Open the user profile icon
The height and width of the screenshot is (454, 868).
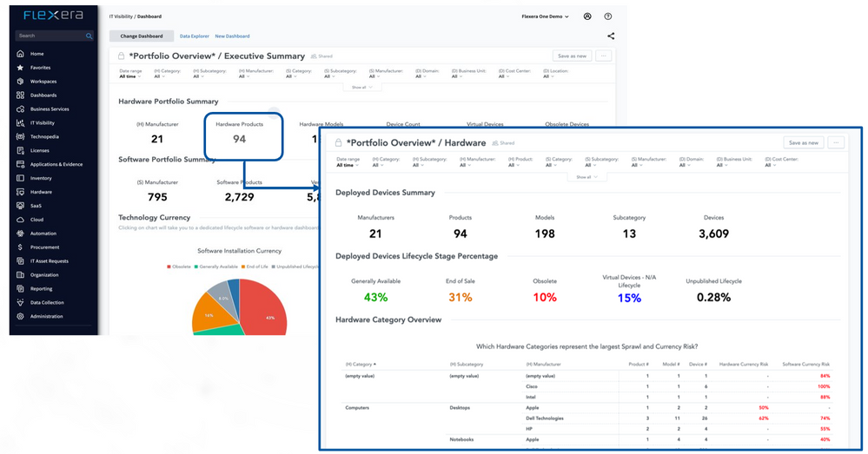pyautogui.click(x=587, y=16)
